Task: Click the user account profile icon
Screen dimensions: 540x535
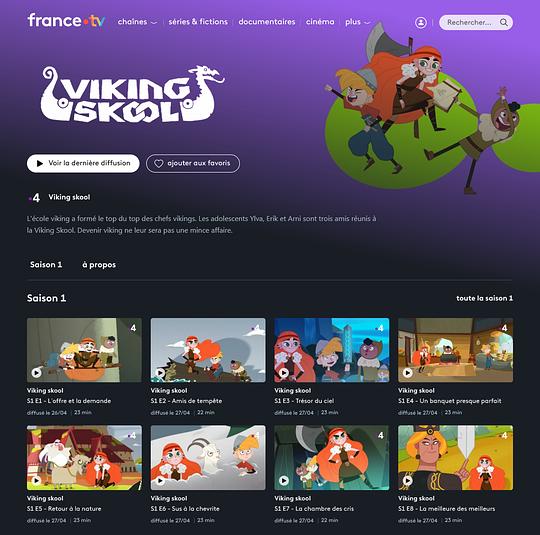Action: coord(420,22)
